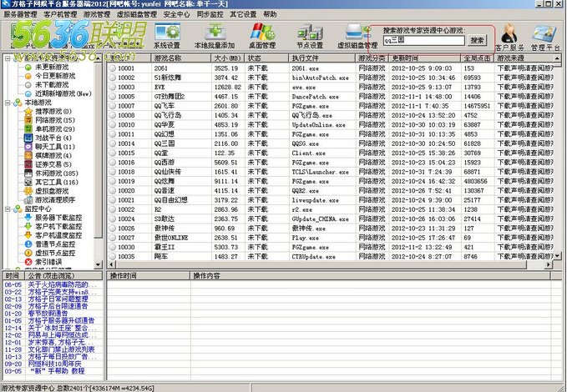
Task: Open 系统设置 toolbar icon
Action: (167, 37)
